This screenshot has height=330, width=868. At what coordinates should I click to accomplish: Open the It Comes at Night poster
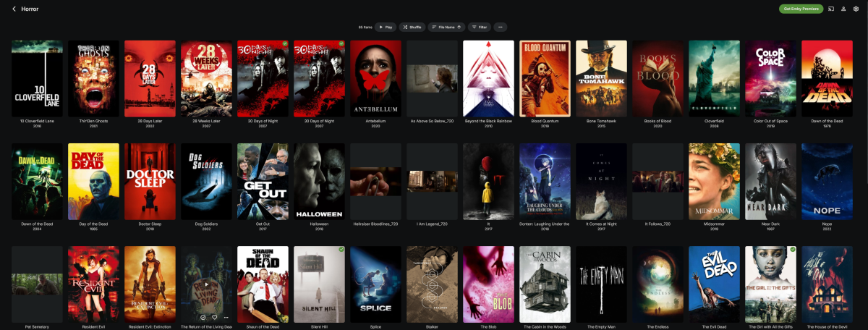pyautogui.click(x=601, y=181)
